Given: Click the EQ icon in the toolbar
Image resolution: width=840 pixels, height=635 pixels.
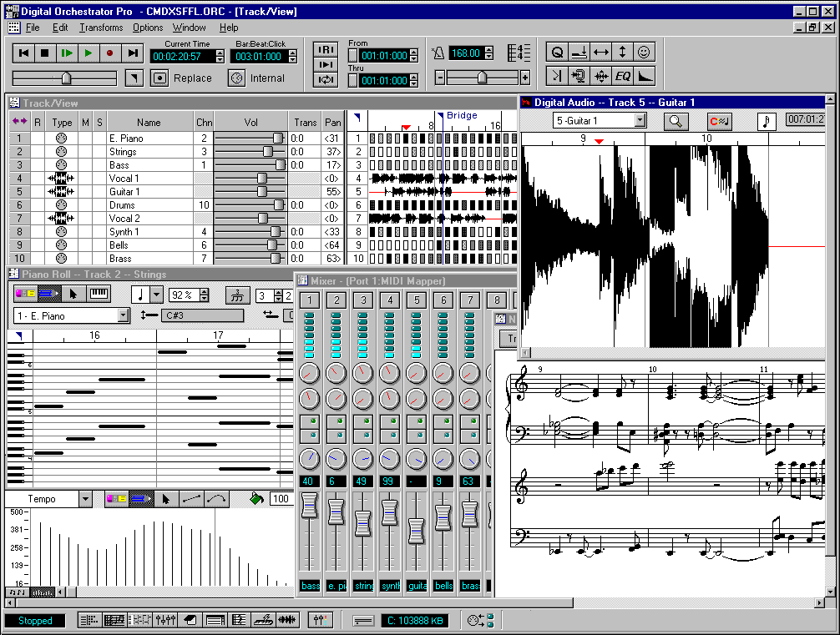Looking at the screenshot, I should point(623,76).
